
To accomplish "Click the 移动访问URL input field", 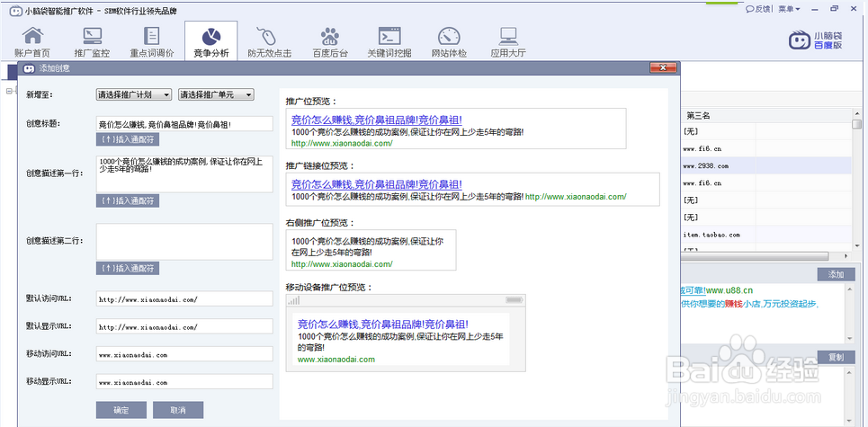I will point(184,354).
